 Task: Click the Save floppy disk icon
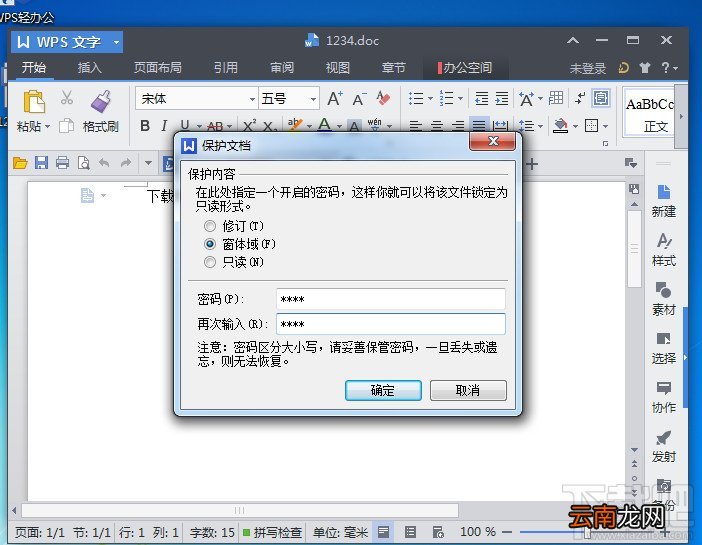(x=41, y=163)
